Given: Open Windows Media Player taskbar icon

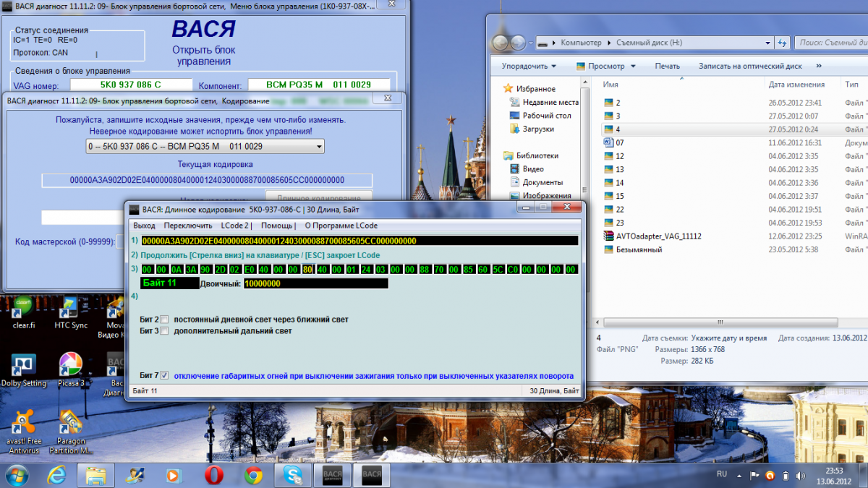Looking at the screenshot, I should click(x=174, y=475).
